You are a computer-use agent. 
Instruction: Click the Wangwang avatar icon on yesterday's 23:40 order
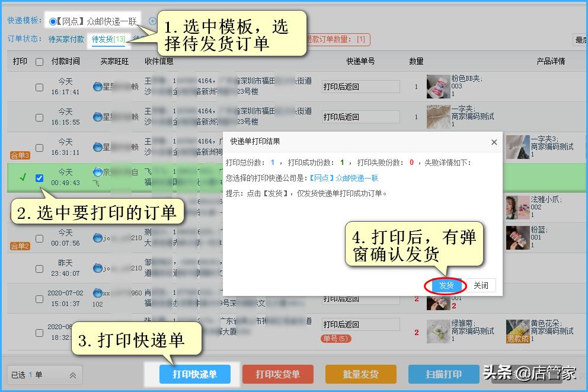tap(98, 267)
